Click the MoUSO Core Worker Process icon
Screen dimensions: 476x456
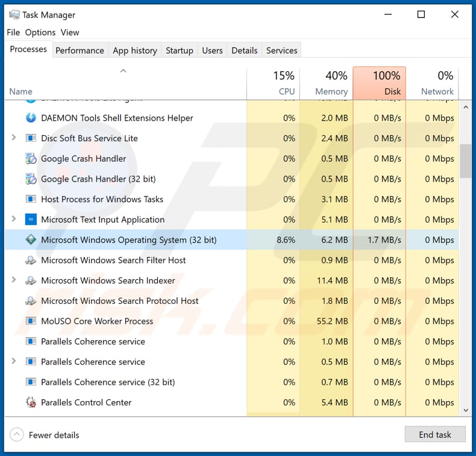point(31,321)
